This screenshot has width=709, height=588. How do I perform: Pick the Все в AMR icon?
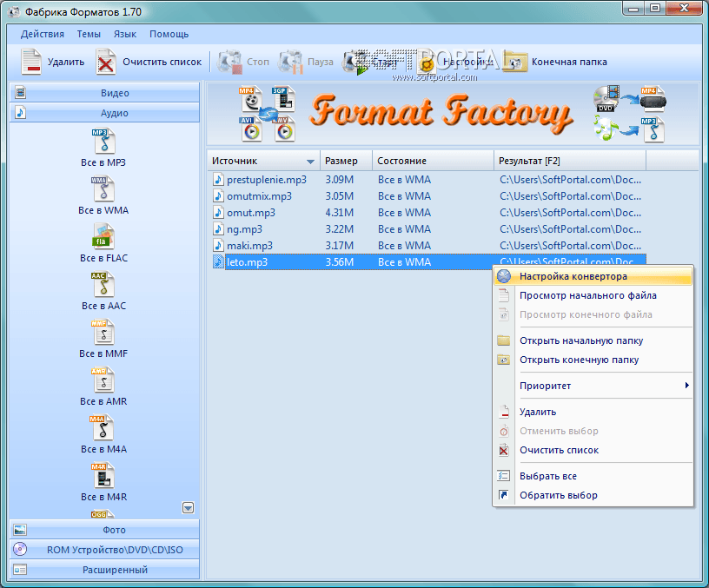click(103, 380)
